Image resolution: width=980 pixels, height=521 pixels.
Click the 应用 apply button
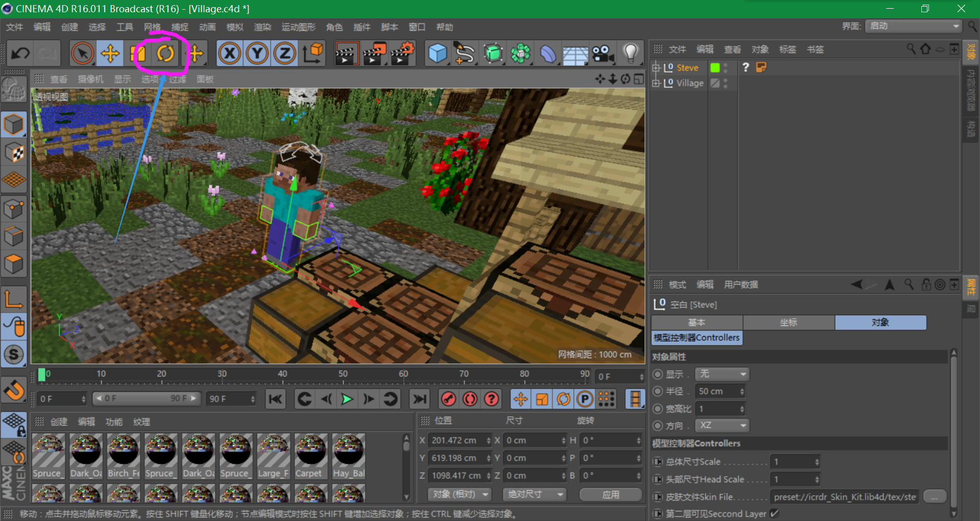610,494
